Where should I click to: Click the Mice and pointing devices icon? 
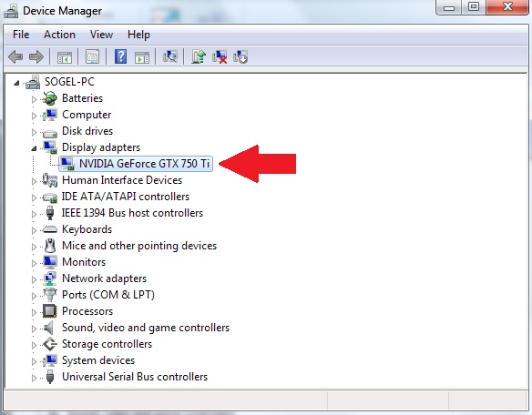point(50,246)
